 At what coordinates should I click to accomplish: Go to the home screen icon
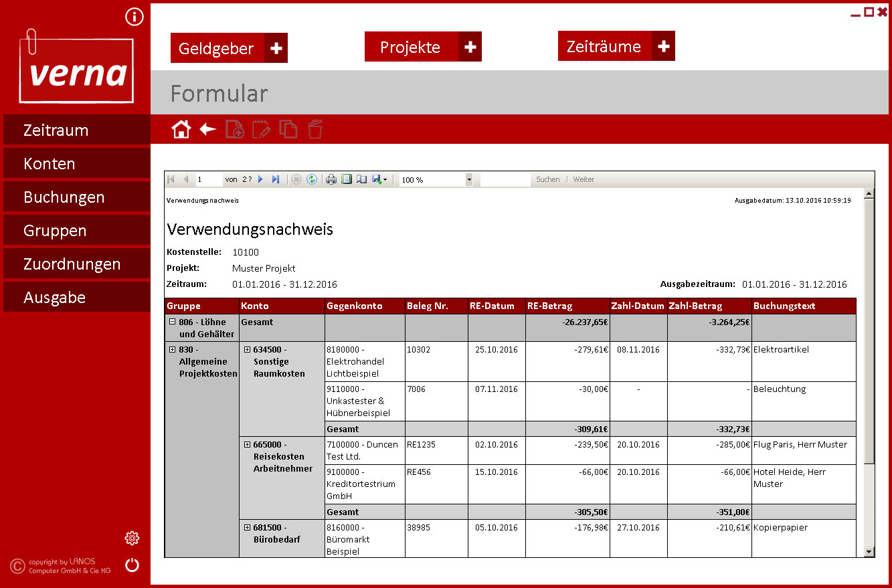pyautogui.click(x=181, y=129)
